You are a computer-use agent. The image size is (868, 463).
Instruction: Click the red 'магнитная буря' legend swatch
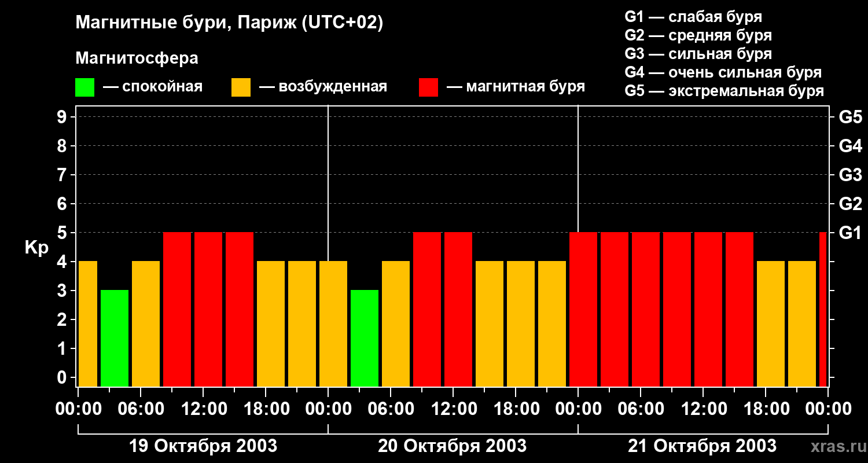(428, 87)
